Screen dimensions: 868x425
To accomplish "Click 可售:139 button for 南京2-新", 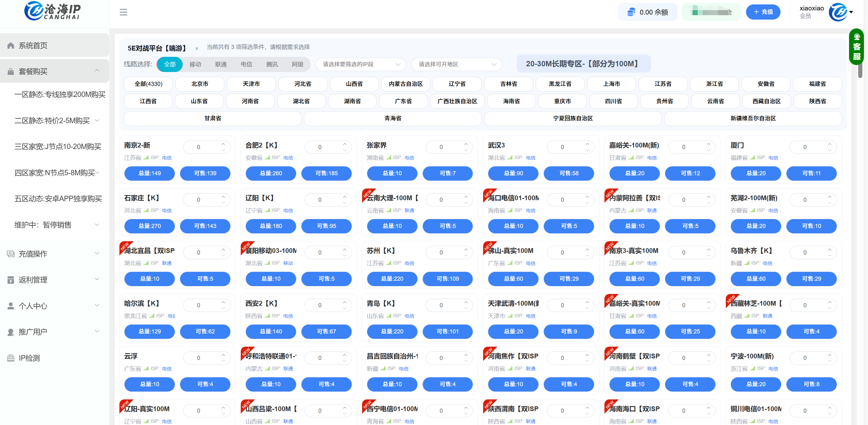I will tap(205, 173).
